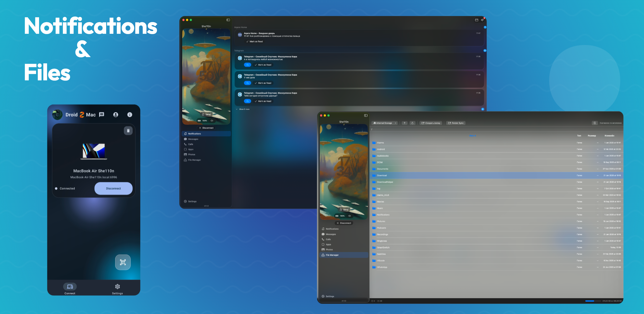Open the account profile icon in the phone header
The image size is (644, 314).
116,115
